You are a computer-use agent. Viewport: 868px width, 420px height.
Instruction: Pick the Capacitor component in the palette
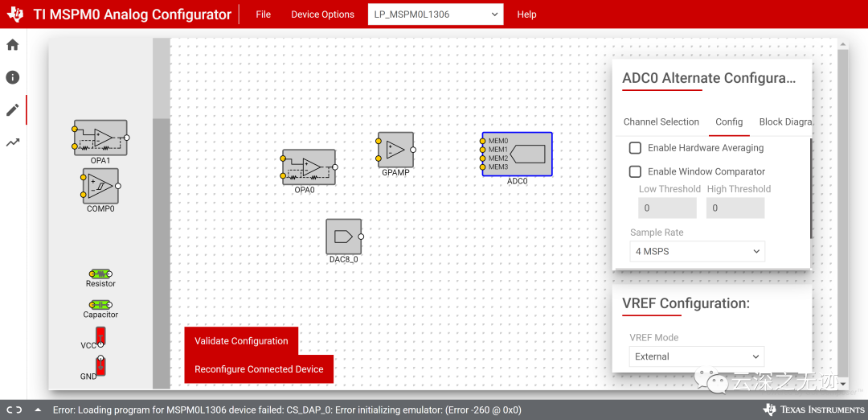click(x=100, y=305)
